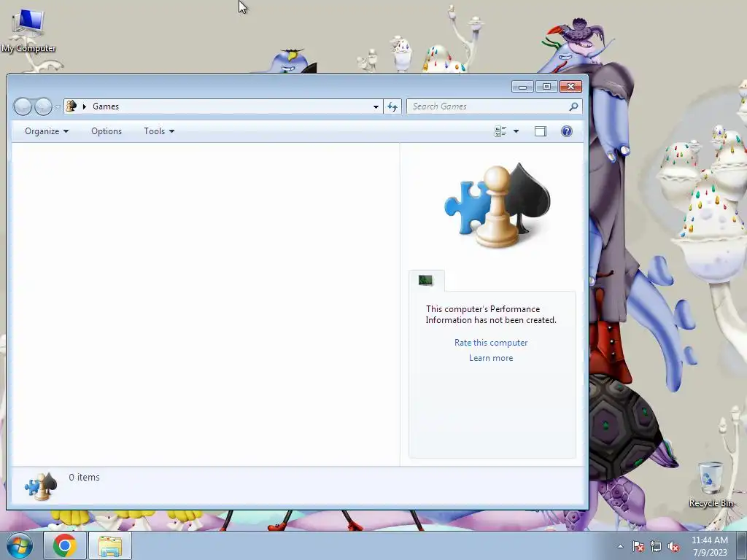Open the My Computer desktop icon
Screen dimensions: 747x560
28,30
